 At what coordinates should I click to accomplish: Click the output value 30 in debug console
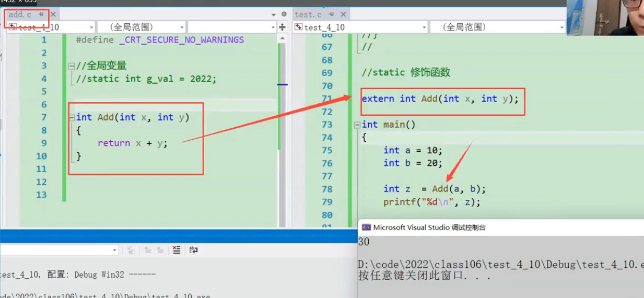(364, 242)
